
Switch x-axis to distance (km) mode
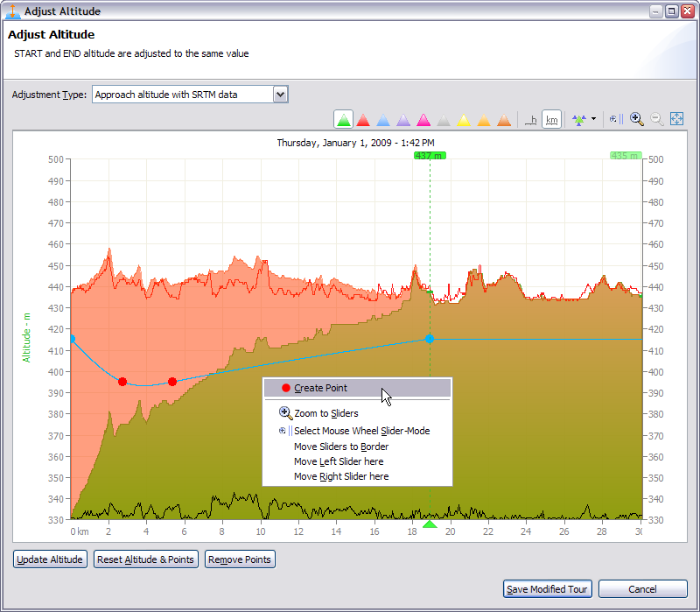tap(551, 120)
